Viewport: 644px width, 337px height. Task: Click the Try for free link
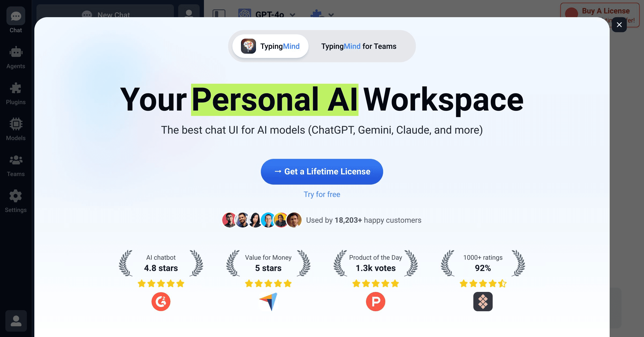[322, 194]
